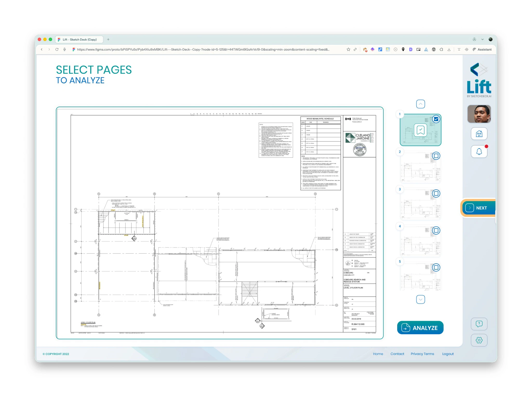Open the downloads icon in toolbar

449,50
